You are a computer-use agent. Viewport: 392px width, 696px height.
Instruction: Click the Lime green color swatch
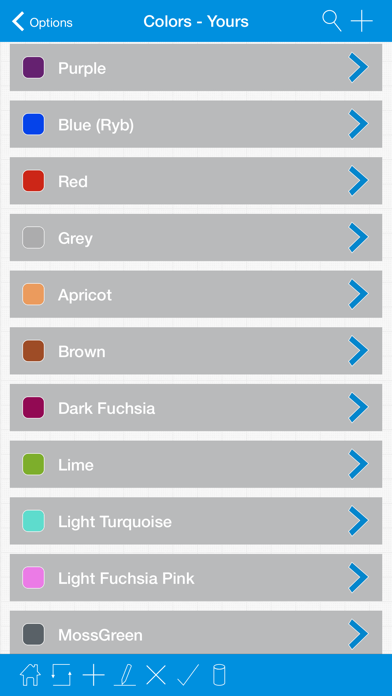(33, 464)
